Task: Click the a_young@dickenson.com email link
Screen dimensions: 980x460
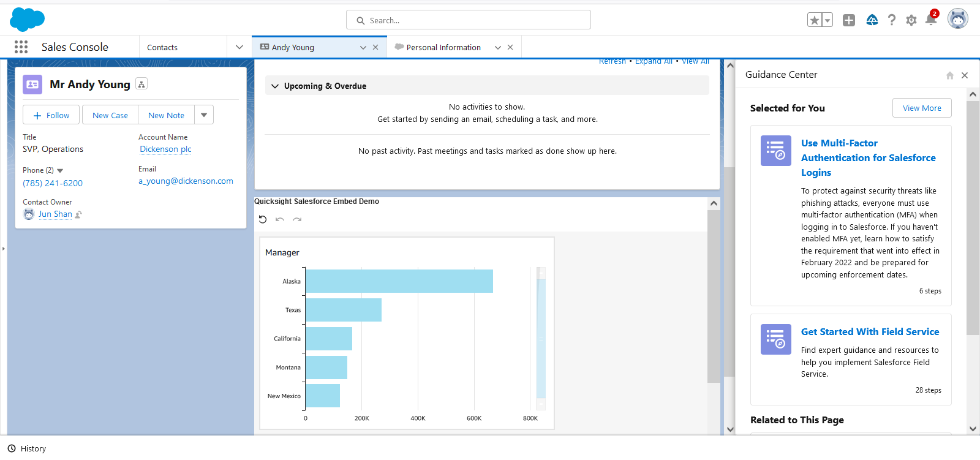Action: [x=186, y=181]
